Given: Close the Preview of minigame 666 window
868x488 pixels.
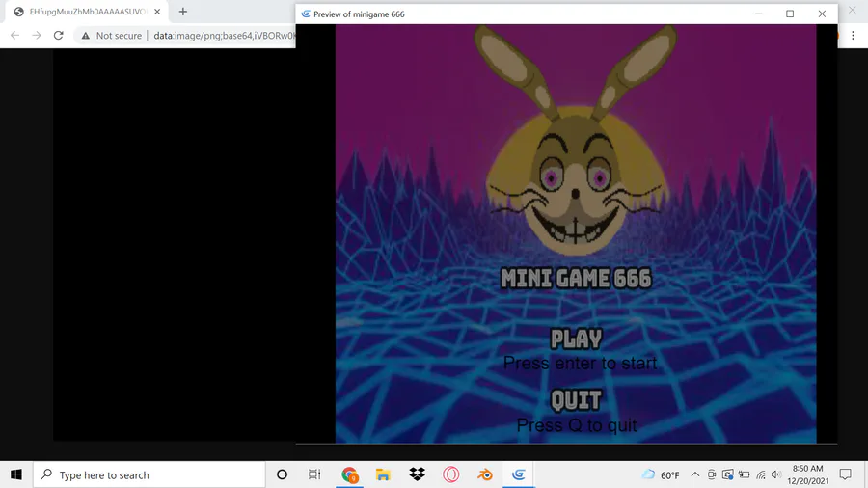Looking at the screenshot, I should pos(822,14).
